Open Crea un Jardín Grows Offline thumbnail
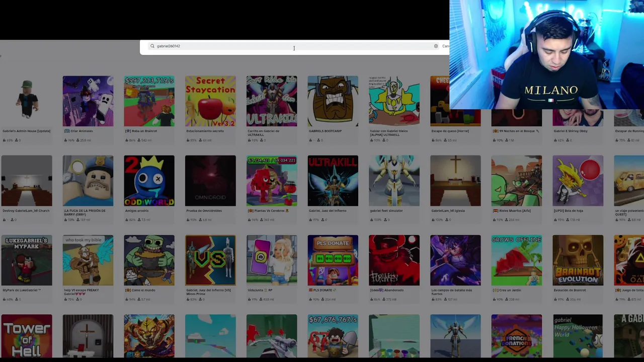The image size is (644, 362). 517,260
